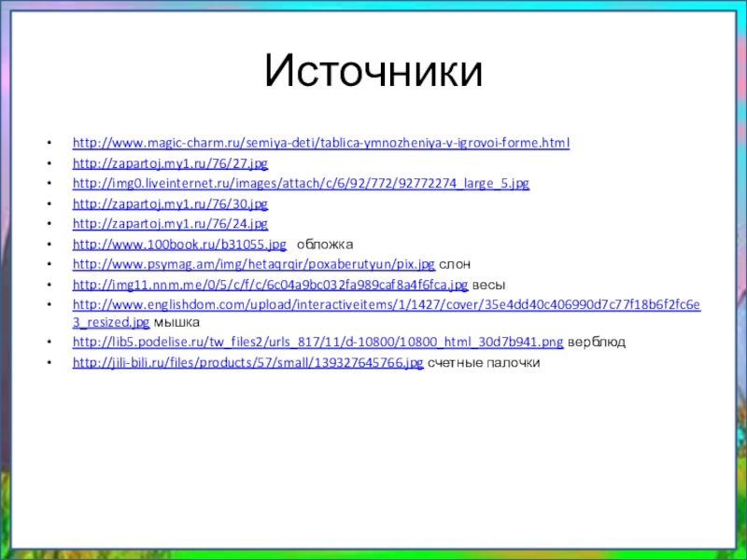Open the zapartoj.my1.ru/76/24.jpg link
Image resolution: width=747 pixels, height=560 pixels.
[x=170, y=223]
